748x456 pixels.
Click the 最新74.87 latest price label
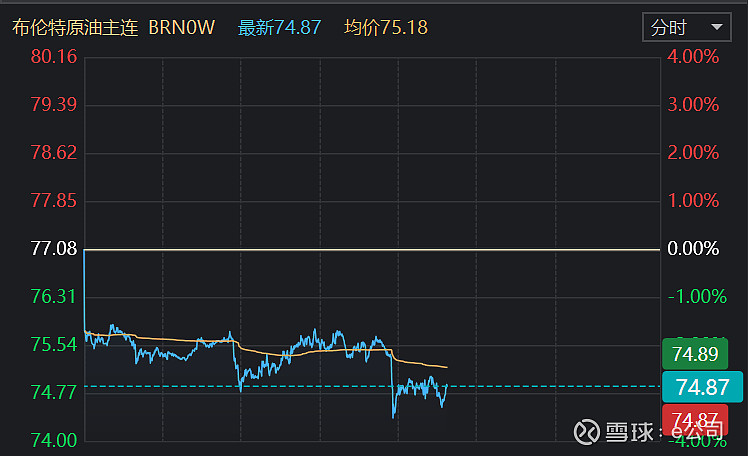click(x=280, y=28)
